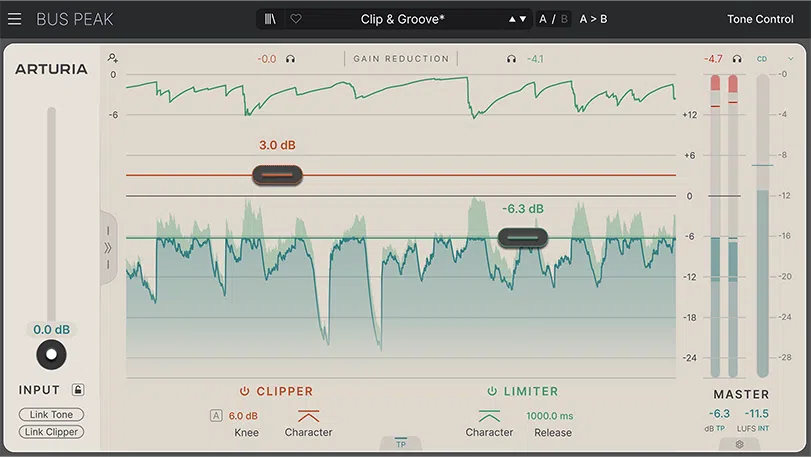This screenshot has width=811, height=457.
Task: Click the Link Tone button
Action: (x=51, y=415)
